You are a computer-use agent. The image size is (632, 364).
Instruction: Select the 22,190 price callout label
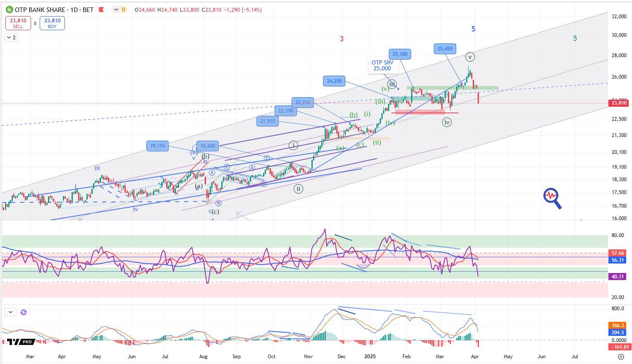tap(286, 111)
